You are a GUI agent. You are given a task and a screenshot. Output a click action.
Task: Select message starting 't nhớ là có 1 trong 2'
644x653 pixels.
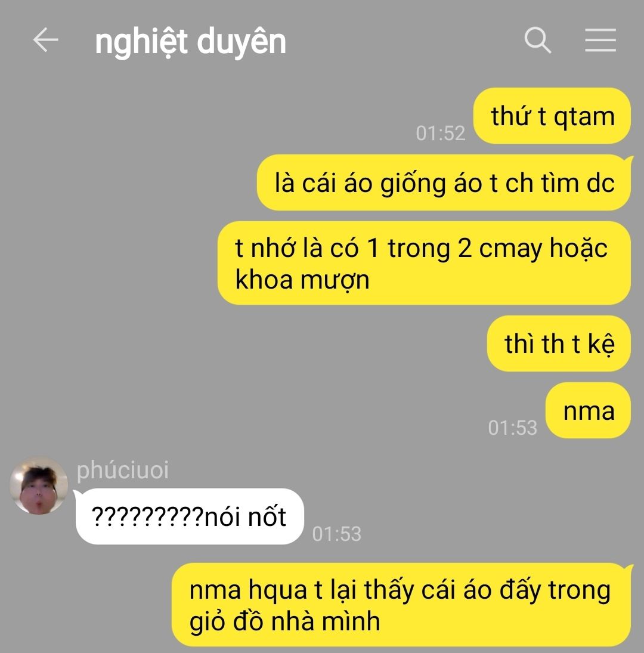tap(424, 263)
